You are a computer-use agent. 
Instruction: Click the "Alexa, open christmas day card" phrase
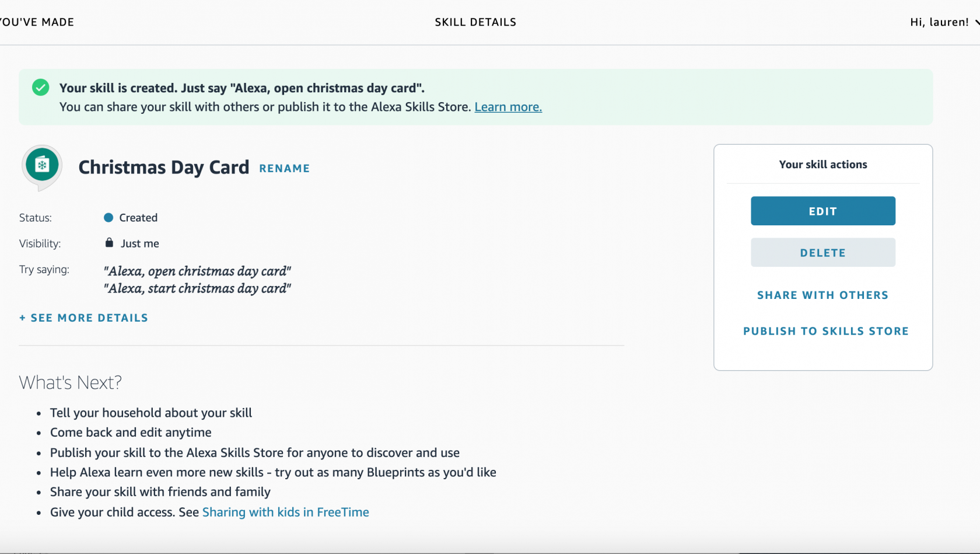tap(197, 271)
